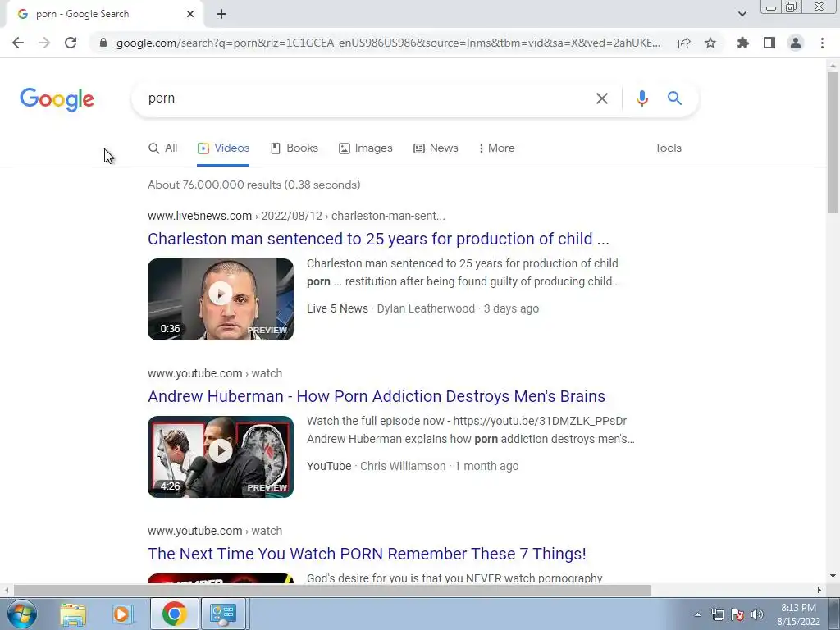Select the Videos tab
This screenshot has height=630, width=840.
[223, 148]
